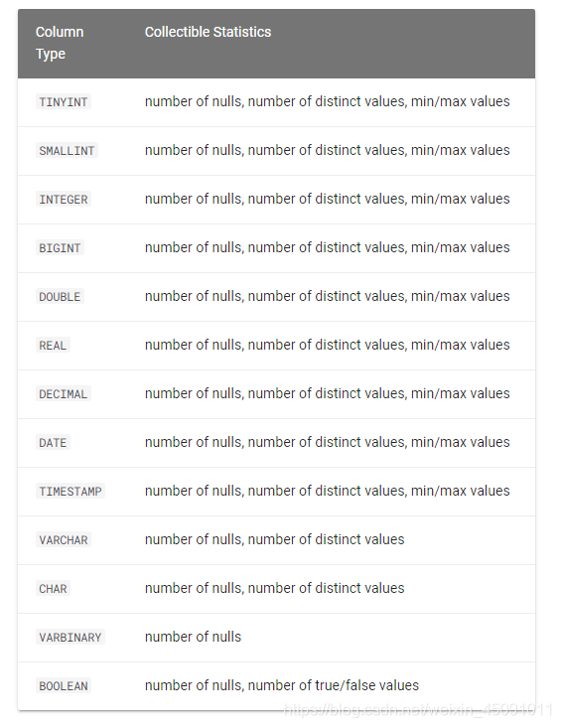
Task: Click the BOOLEAN type label
Action: coord(64,685)
